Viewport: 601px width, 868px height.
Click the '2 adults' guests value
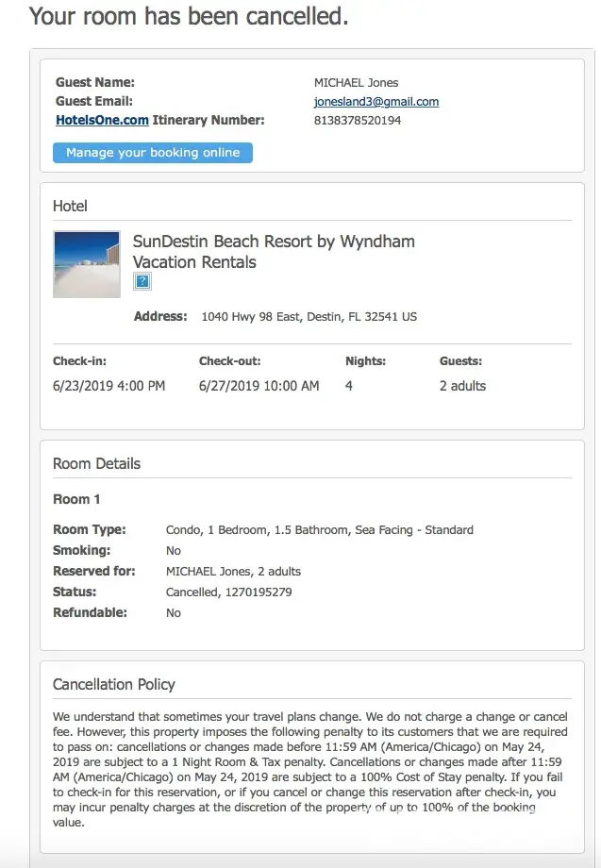tap(462, 386)
